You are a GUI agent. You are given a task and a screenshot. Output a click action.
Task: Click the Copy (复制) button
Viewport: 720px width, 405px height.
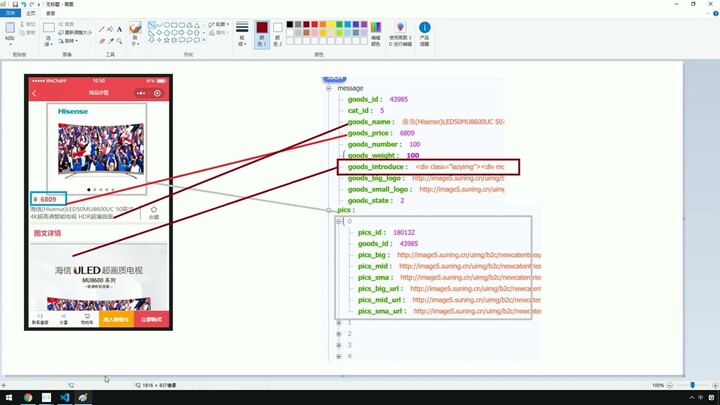27,33
